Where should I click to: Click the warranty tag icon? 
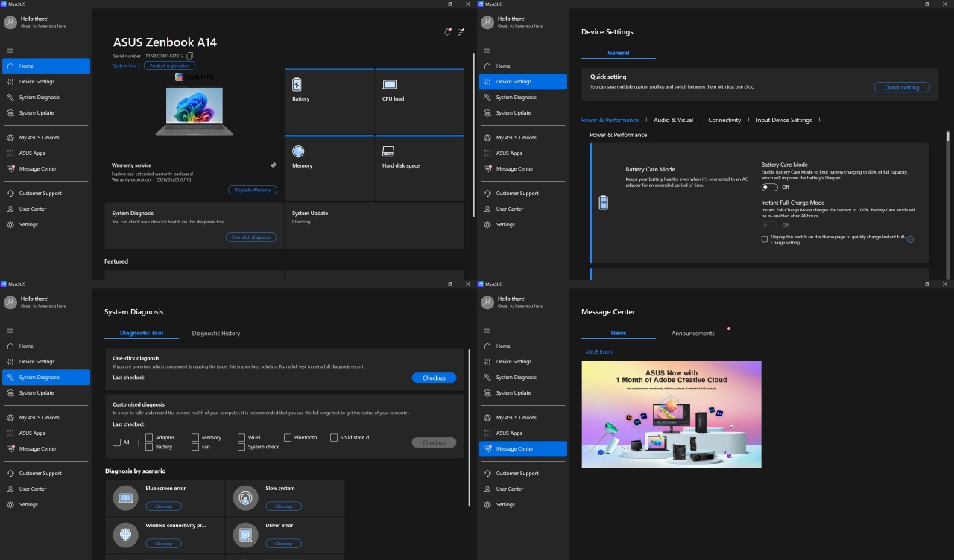pos(274,165)
